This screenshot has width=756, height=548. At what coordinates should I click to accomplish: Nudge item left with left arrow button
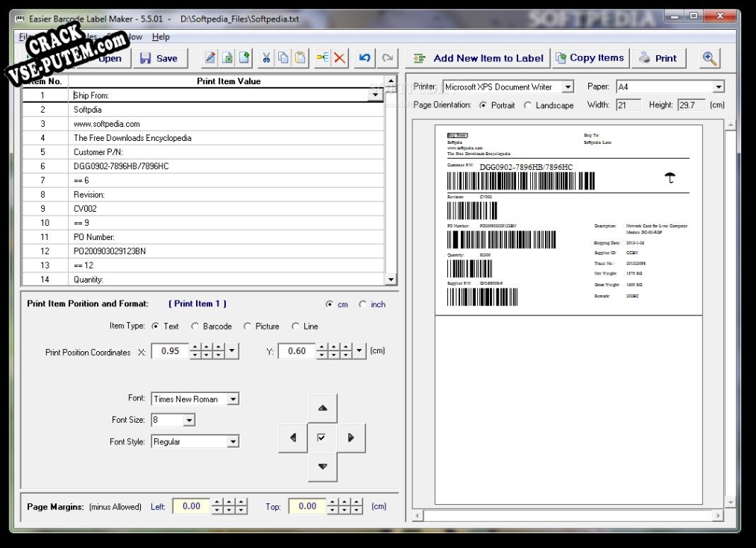(x=293, y=438)
